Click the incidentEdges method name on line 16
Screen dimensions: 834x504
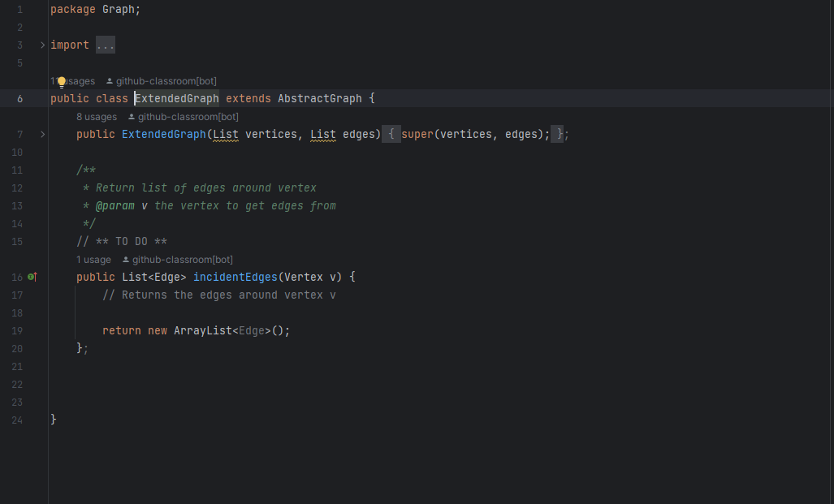236,277
